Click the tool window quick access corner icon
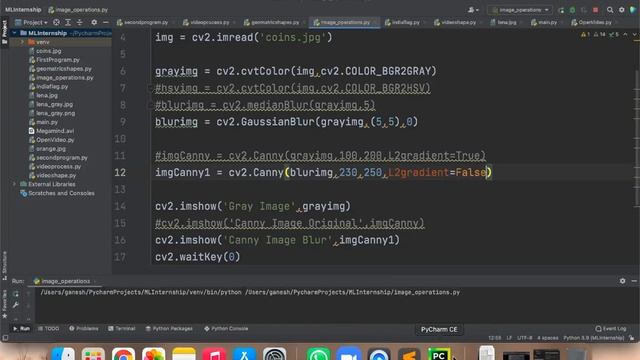 pos(5,338)
